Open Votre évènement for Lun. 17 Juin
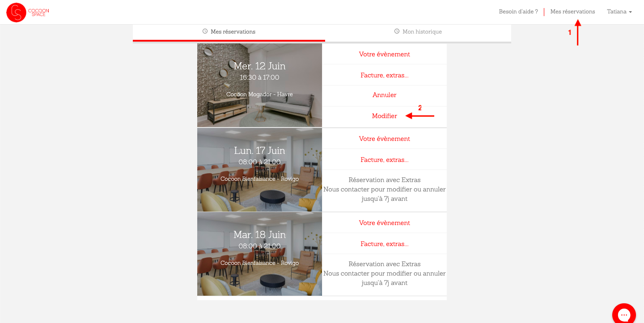Image resolution: width=644 pixels, height=323 pixels. (x=385, y=139)
